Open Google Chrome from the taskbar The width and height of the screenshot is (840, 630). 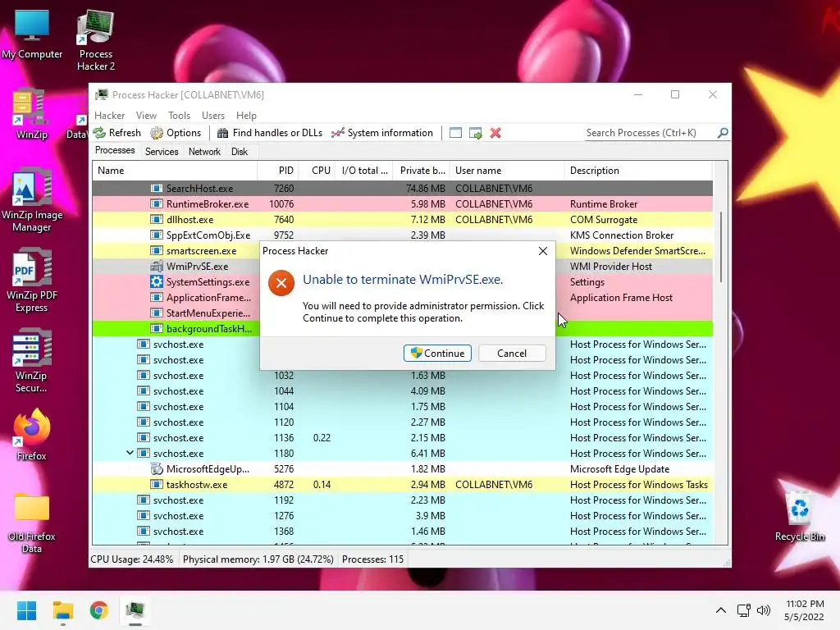[98, 610]
